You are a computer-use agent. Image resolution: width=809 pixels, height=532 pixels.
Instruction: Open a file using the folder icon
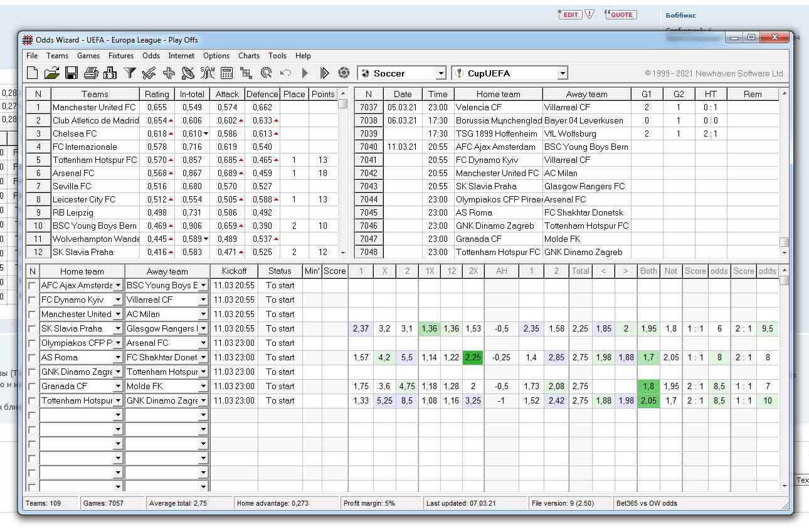point(51,73)
